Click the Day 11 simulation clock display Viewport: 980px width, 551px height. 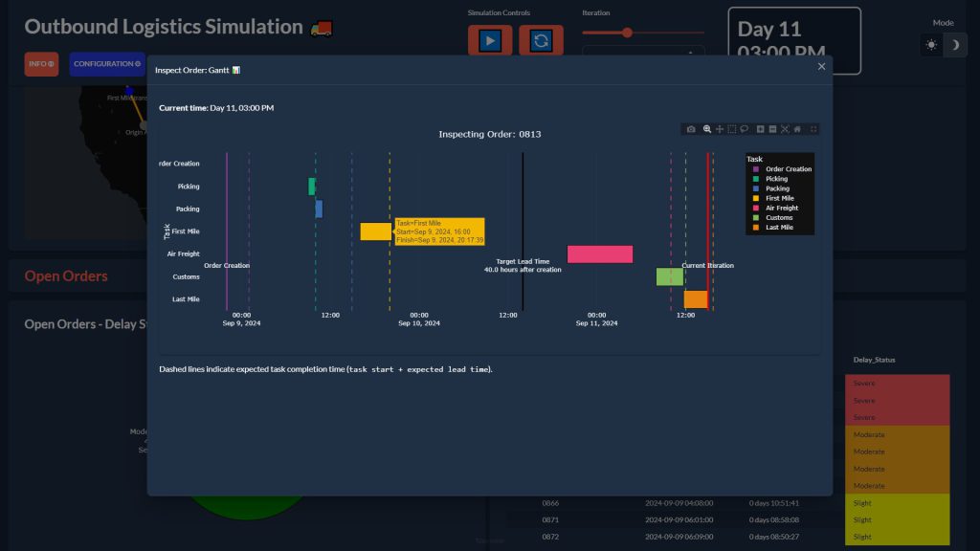coord(794,40)
